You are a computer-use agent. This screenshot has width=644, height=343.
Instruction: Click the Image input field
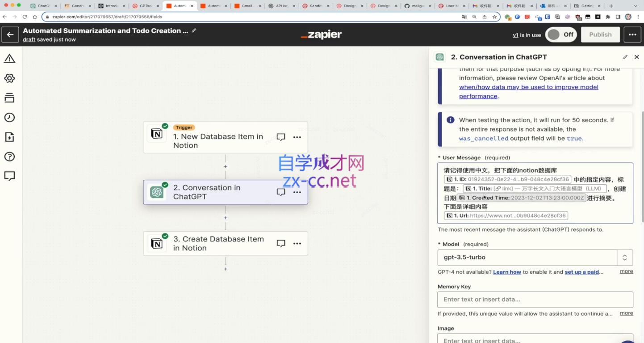click(535, 339)
